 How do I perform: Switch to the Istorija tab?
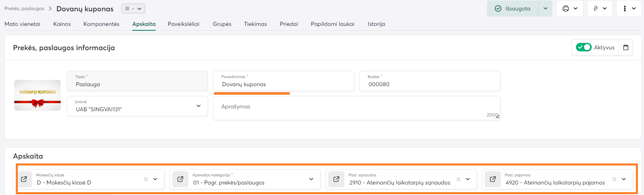376,24
